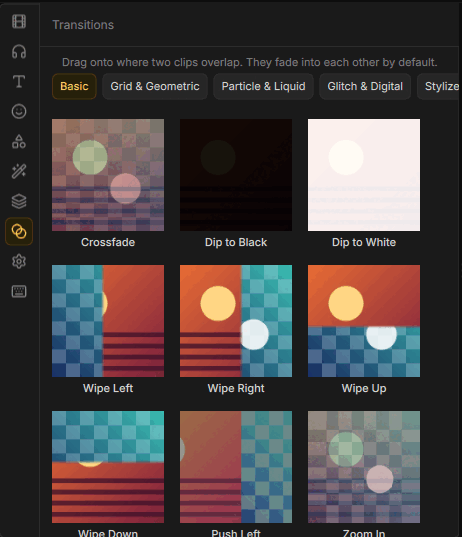This screenshot has width=462, height=537.
Task: Click the Wipe Left label
Action: pyautogui.click(x=108, y=388)
